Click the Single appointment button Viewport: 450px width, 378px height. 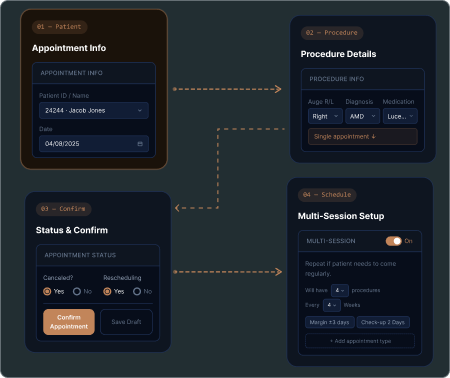[x=363, y=137]
